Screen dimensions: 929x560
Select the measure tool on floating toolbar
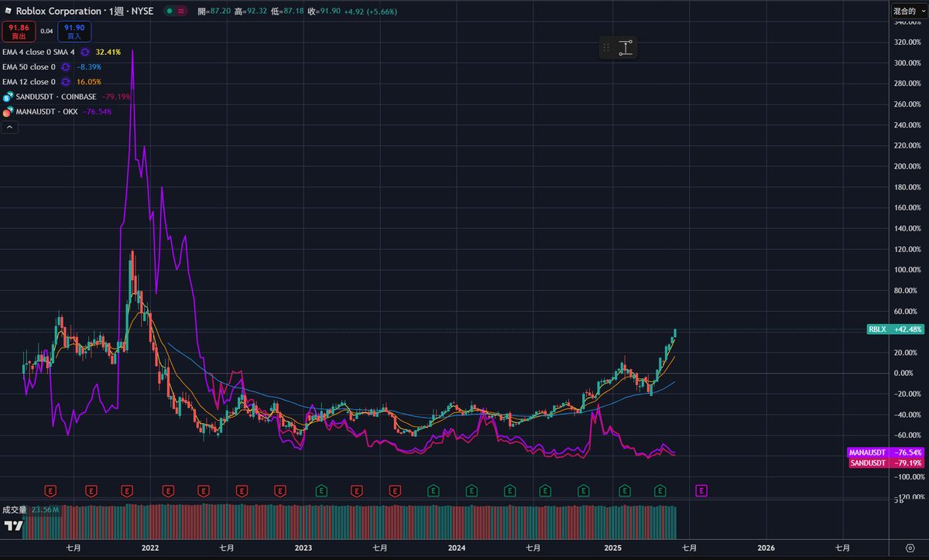click(626, 48)
